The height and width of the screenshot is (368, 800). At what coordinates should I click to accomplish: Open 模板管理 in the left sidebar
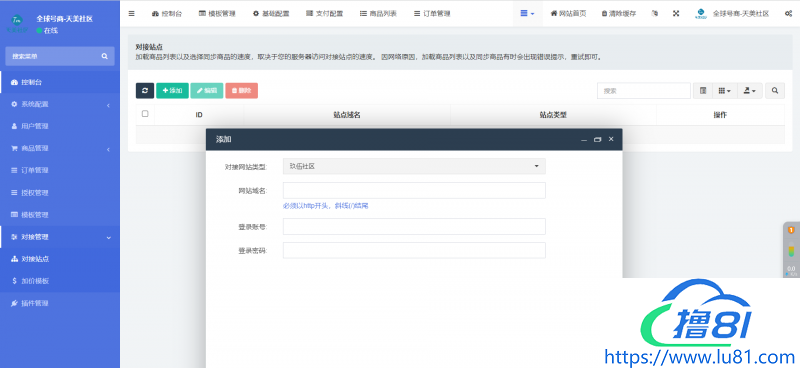[60, 215]
